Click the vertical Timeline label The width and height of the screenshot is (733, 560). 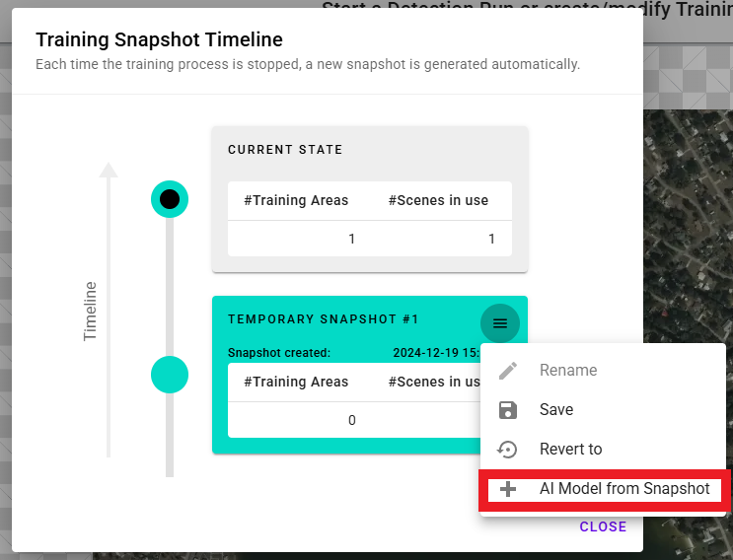coord(91,312)
